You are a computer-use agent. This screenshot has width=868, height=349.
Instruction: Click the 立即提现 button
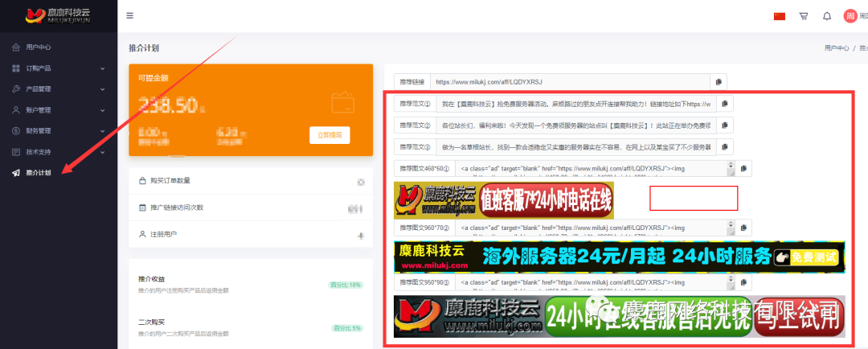[330, 135]
